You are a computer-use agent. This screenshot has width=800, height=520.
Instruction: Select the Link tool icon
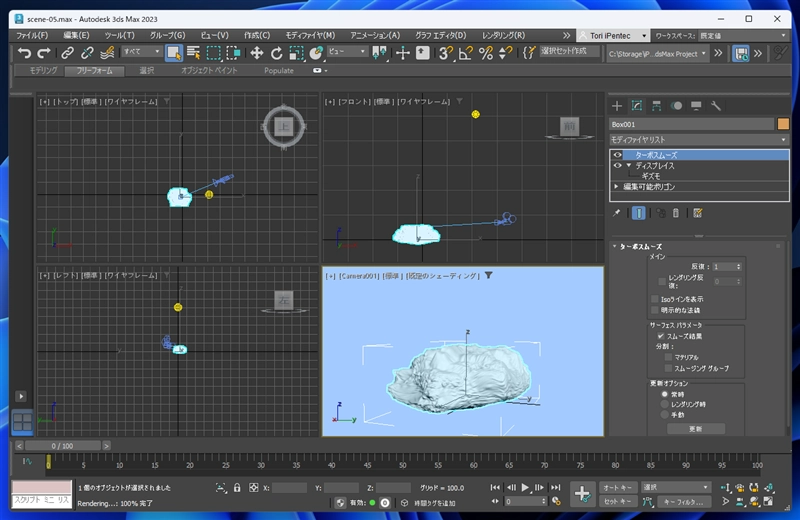coord(67,53)
